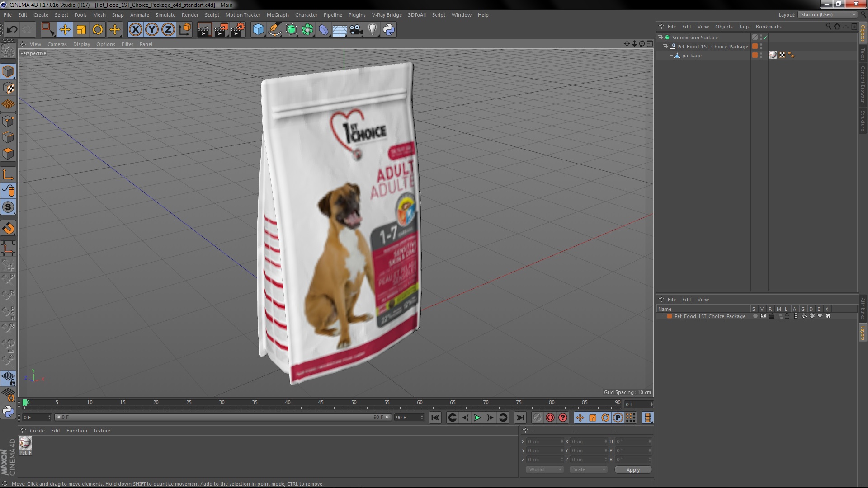Toggle Subdivision Surface visibility dots
Screen dimensions: 868x488
[x=761, y=38]
